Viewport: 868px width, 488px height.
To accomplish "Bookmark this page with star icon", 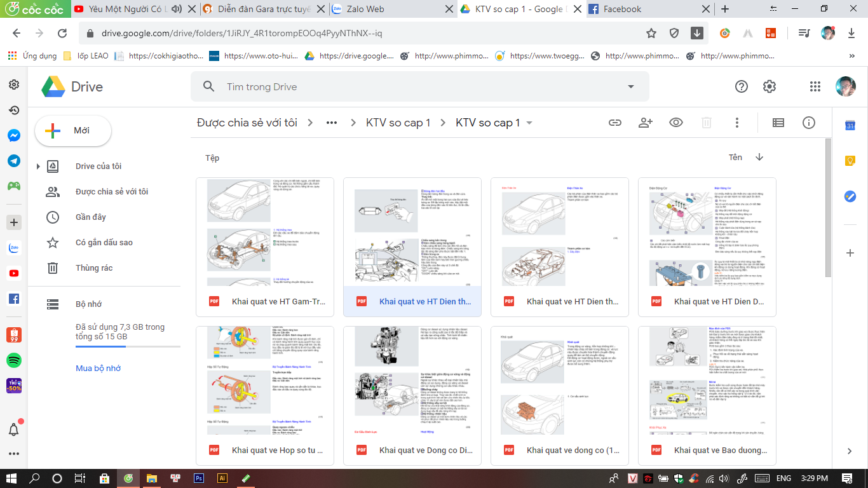I will click(x=651, y=33).
